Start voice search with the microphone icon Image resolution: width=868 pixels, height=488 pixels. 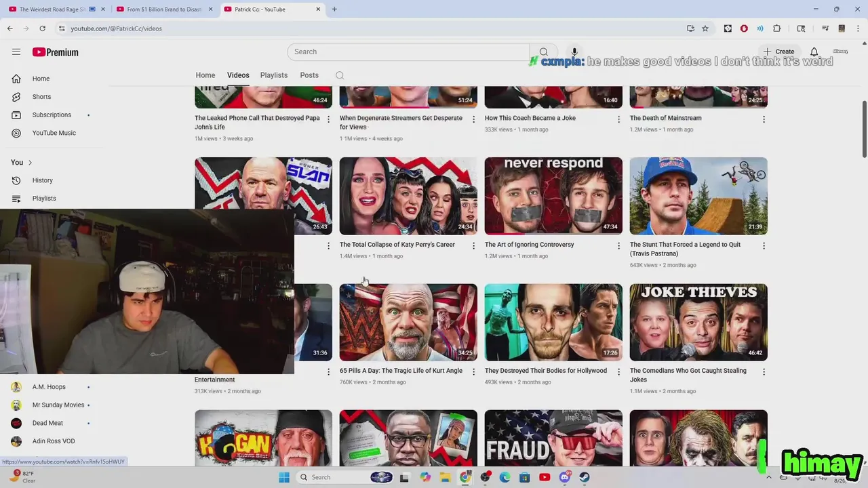click(x=574, y=52)
